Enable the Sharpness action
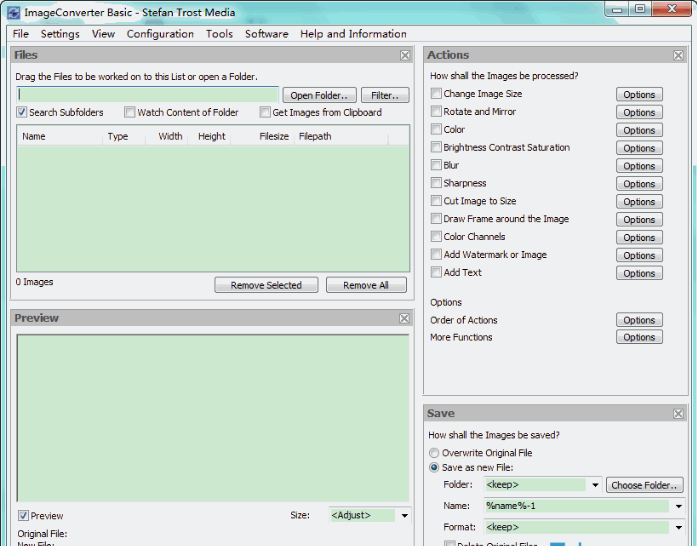Viewport: 697px width, 546px height. [436, 183]
